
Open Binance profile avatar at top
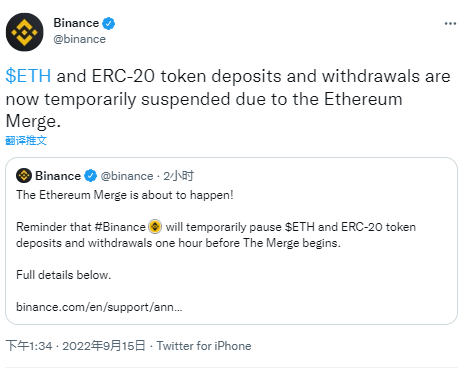[x=25, y=32]
